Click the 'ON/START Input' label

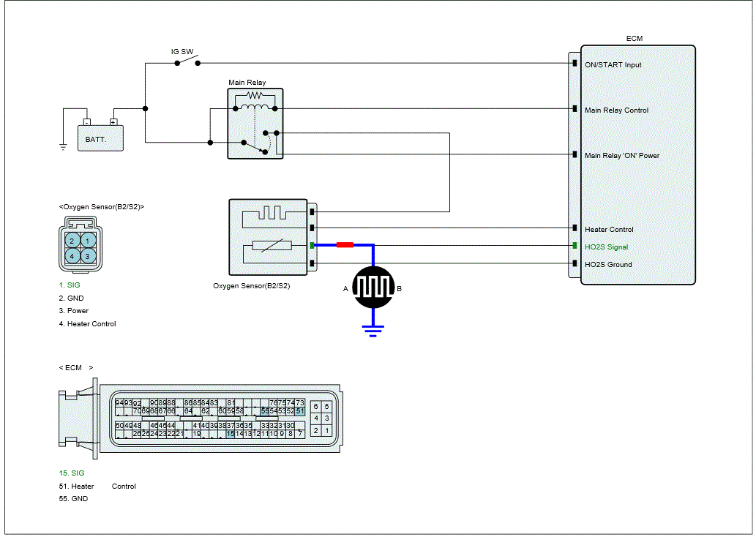click(x=613, y=64)
